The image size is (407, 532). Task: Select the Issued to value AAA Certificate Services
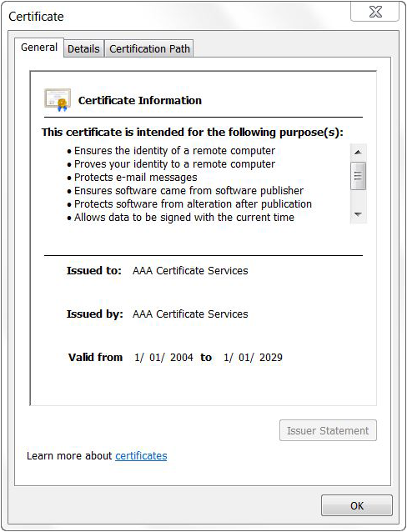coord(190,271)
